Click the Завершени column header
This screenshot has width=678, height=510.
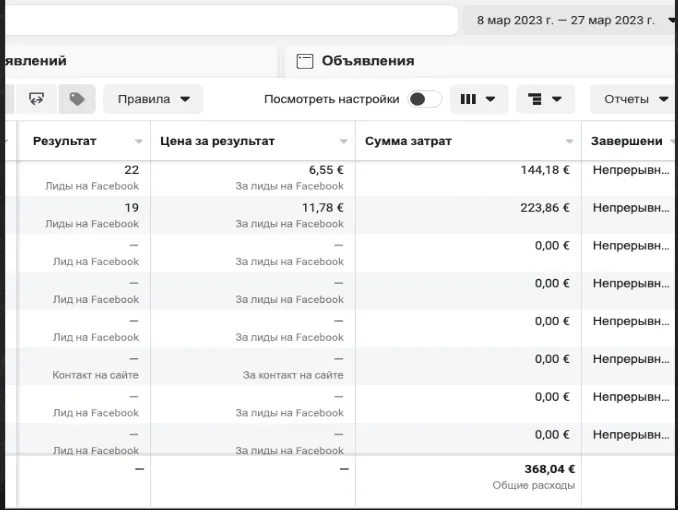click(x=627, y=141)
